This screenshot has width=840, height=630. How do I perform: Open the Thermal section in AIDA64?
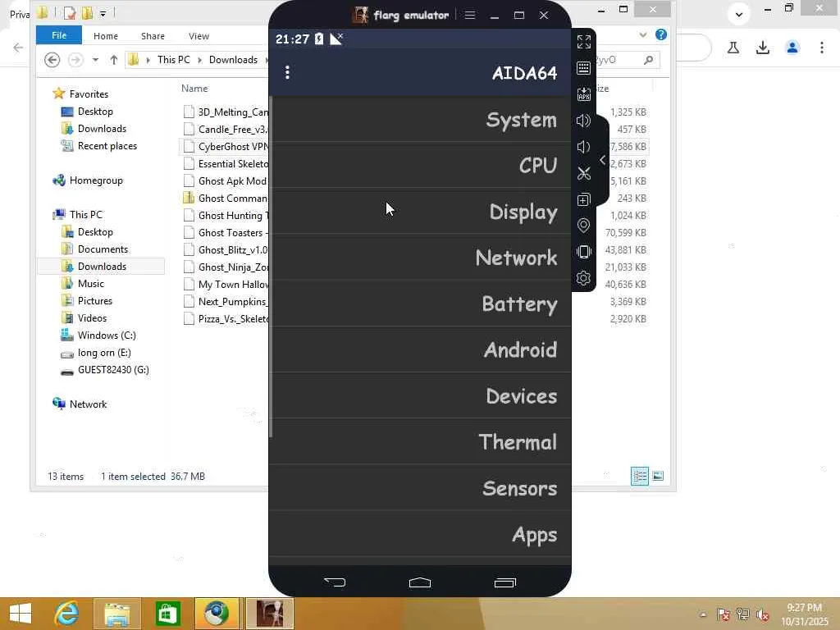point(421,441)
